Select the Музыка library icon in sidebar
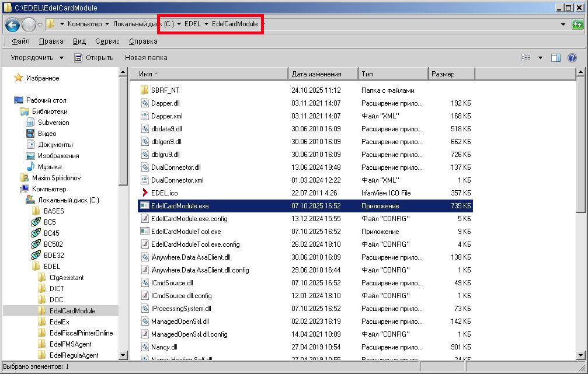The image size is (588, 374). 30,167
